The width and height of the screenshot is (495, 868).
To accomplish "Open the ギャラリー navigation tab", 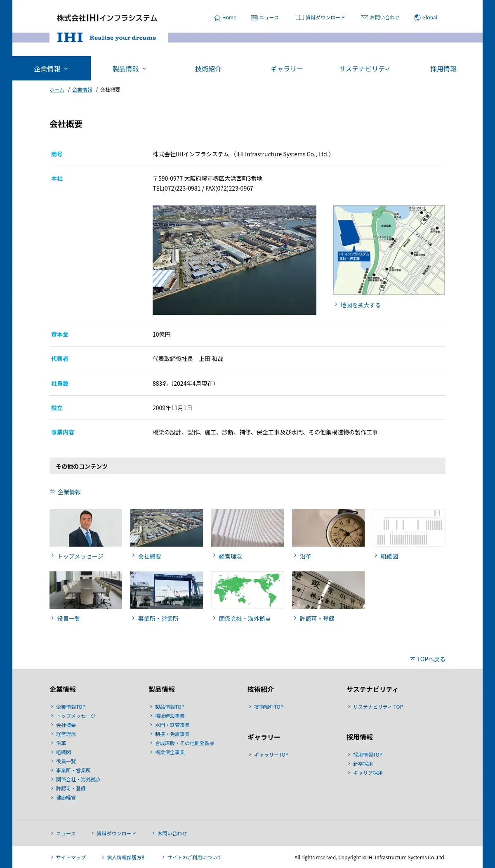I will coord(286,69).
